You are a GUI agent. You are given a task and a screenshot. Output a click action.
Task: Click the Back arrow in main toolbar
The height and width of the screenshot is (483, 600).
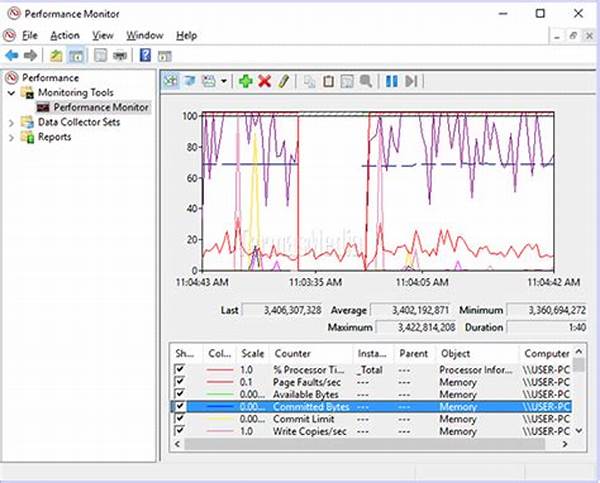12,56
